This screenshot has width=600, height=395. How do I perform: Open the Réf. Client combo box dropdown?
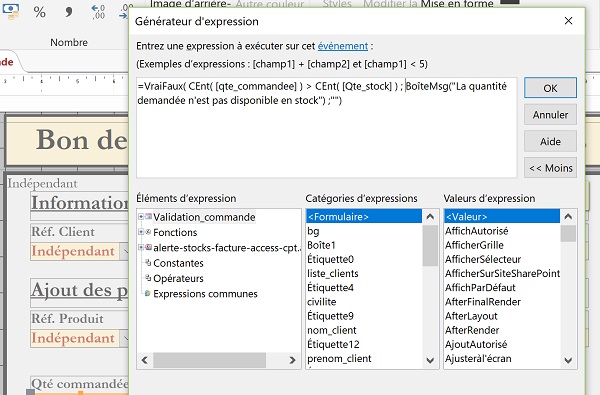pyautogui.click(x=125, y=251)
